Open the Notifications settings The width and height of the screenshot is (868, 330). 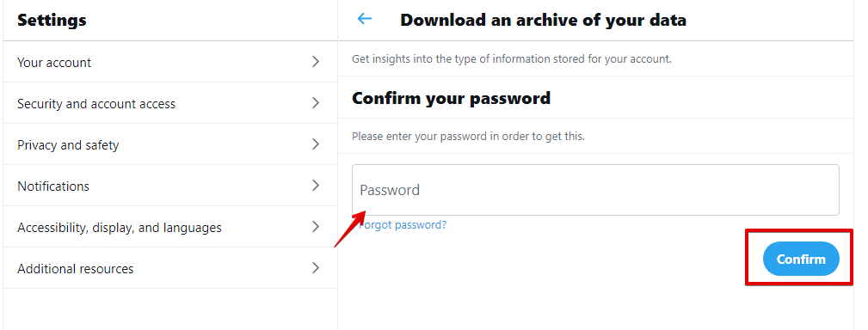pyautogui.click(x=170, y=185)
